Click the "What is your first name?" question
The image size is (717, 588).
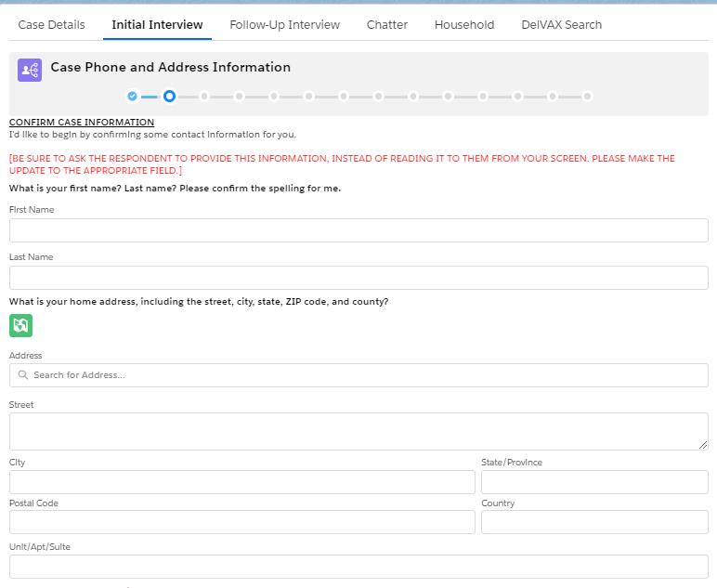[175, 189]
